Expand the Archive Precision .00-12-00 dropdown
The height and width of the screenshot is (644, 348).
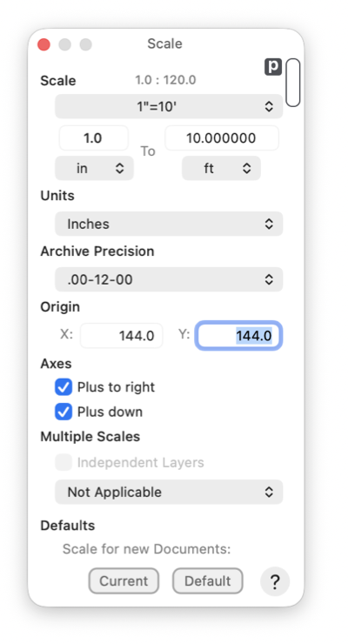(x=169, y=279)
